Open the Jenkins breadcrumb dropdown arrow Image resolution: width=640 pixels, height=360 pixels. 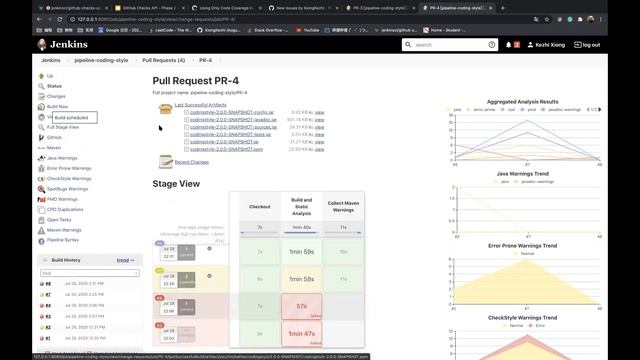67,60
